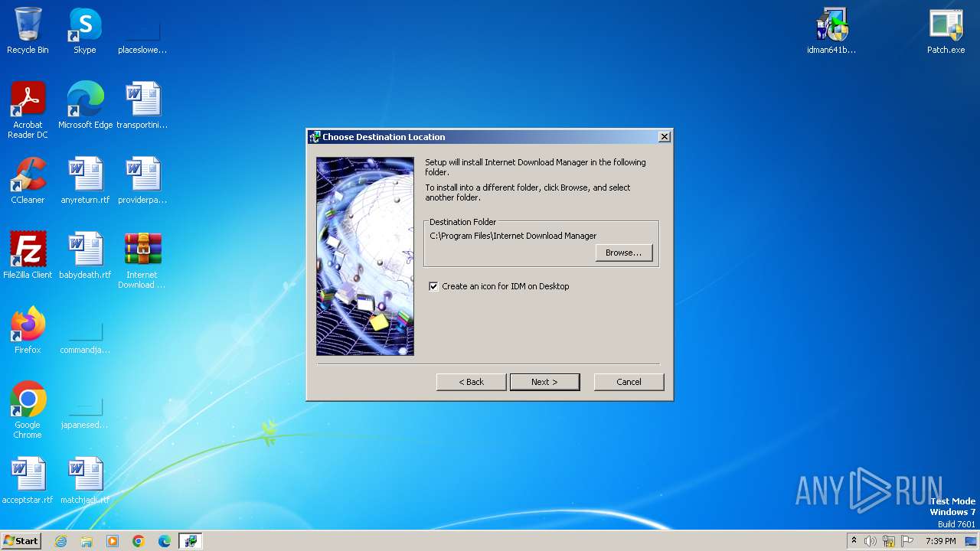Uncheck Create an icon for IDM on Desktop
The width and height of the screenshot is (980, 551).
[x=433, y=286]
